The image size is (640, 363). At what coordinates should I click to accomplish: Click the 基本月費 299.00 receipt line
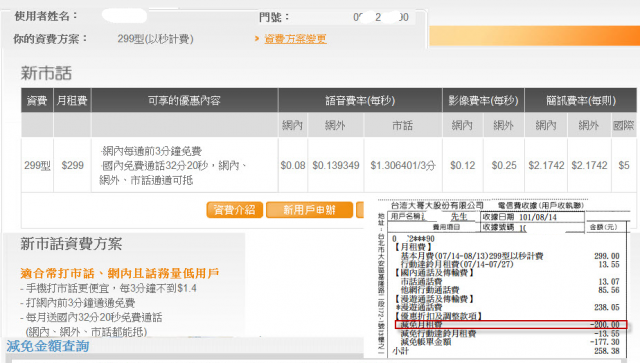coord(510,256)
